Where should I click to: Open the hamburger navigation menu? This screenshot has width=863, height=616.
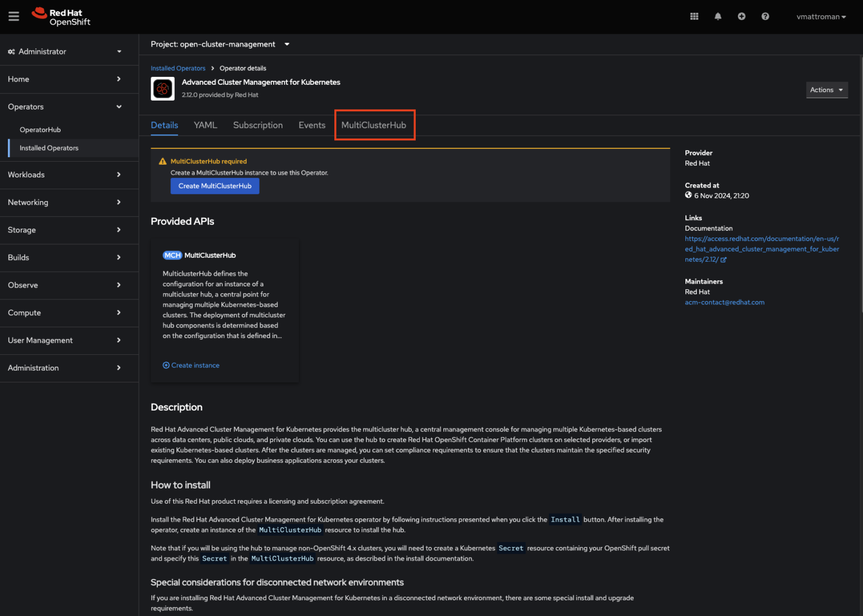coord(13,16)
